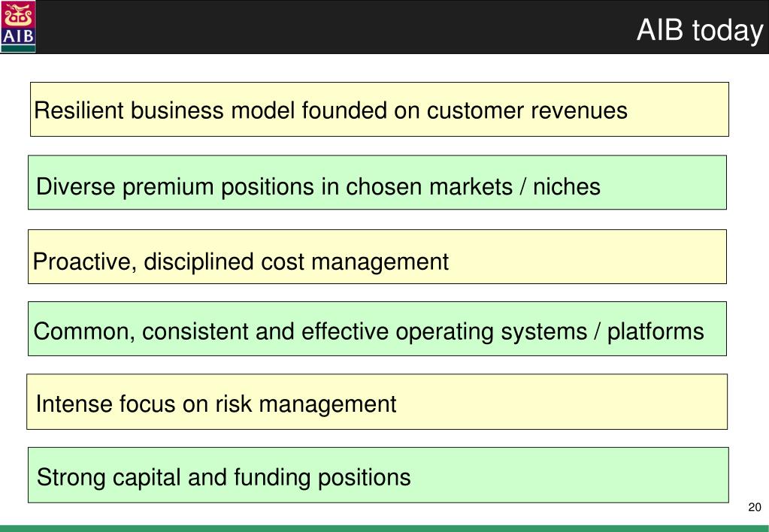
Task: Click the 'Proactive, disciplined cost management' box
Action: click(x=377, y=256)
